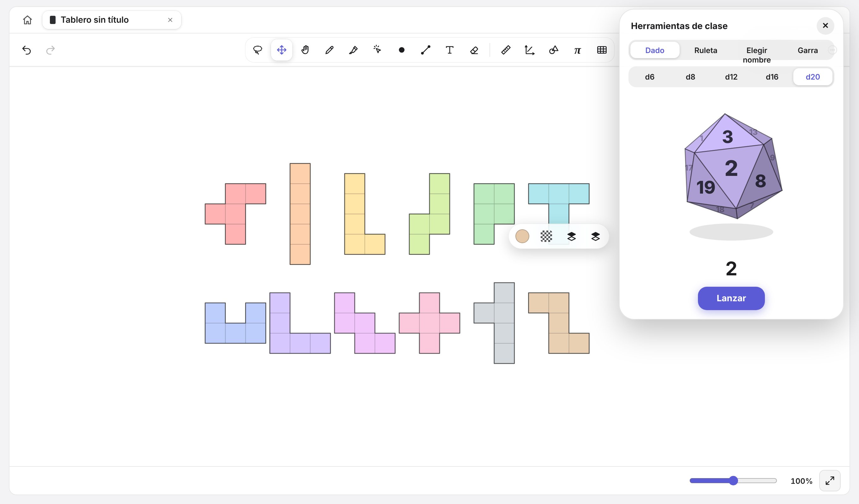Viewport: 859px width, 504px height.
Task: Select the highlighter marker tool
Action: click(353, 50)
